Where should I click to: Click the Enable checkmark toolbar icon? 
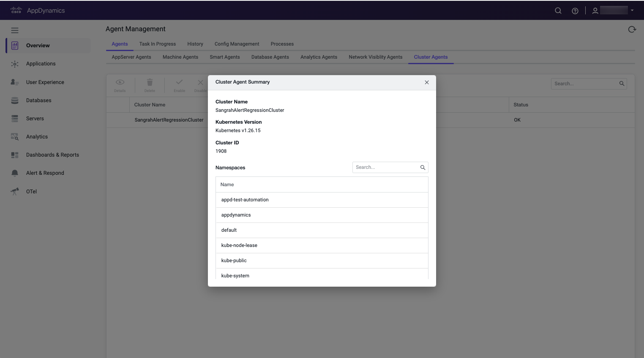click(179, 82)
